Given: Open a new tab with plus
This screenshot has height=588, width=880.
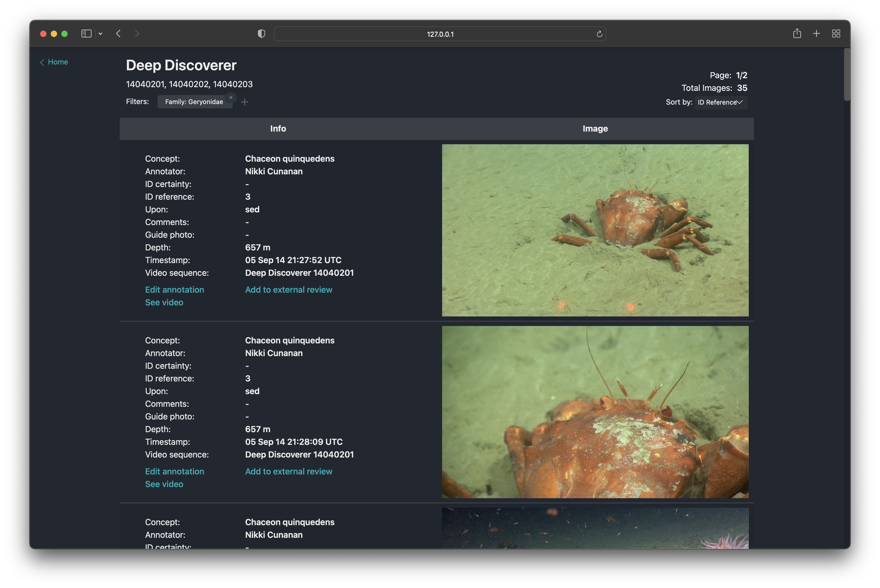Looking at the screenshot, I should coord(816,34).
